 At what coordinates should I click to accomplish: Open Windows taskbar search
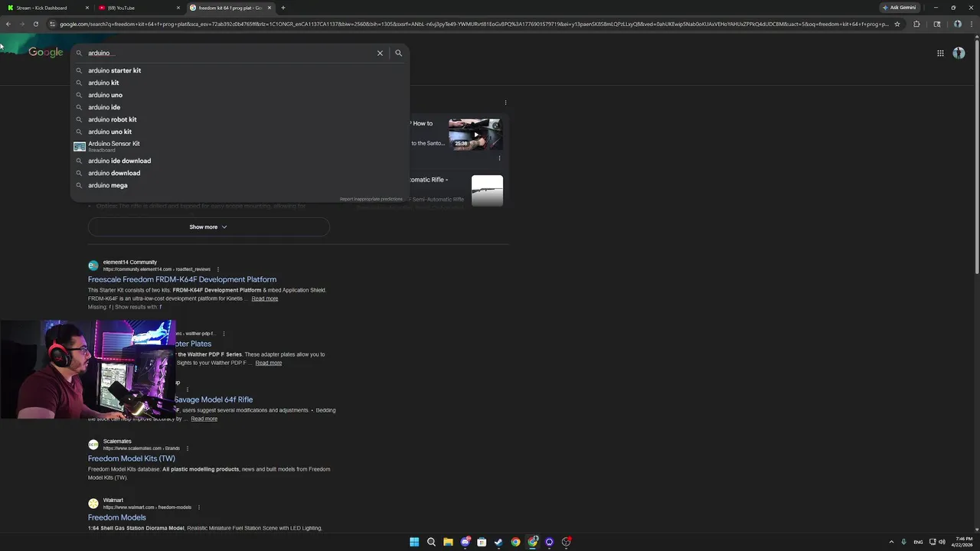tap(431, 542)
